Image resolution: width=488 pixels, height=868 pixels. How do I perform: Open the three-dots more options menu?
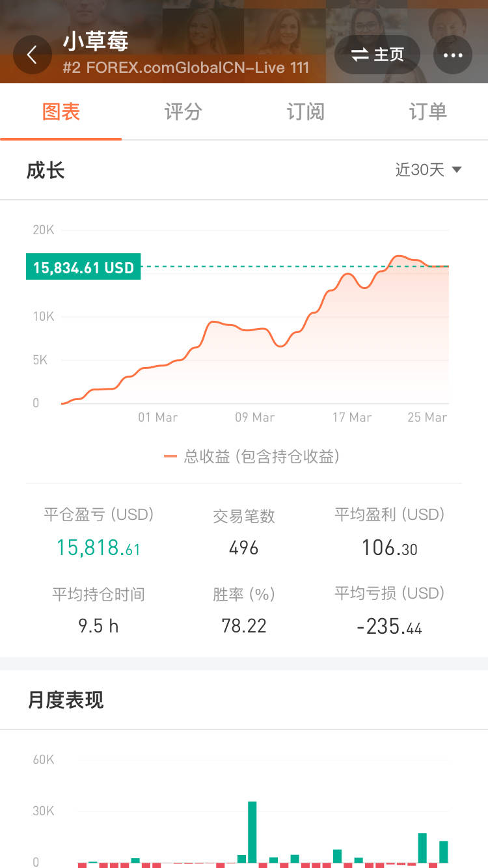click(452, 55)
